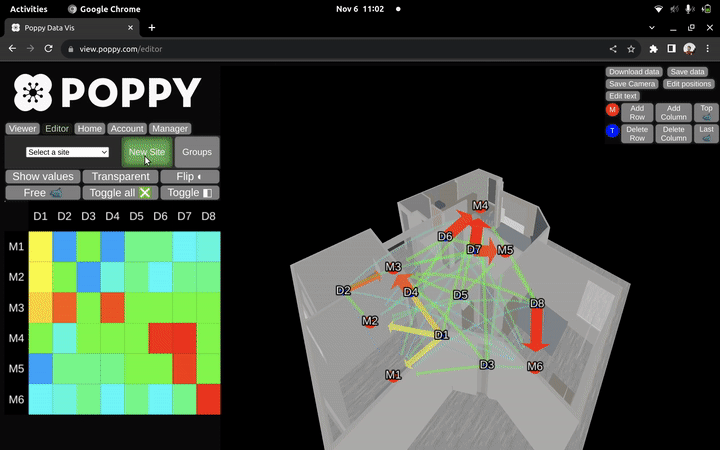This screenshot has width=720, height=450.
Task: Bookmark this page with star icon
Action: click(x=631, y=49)
